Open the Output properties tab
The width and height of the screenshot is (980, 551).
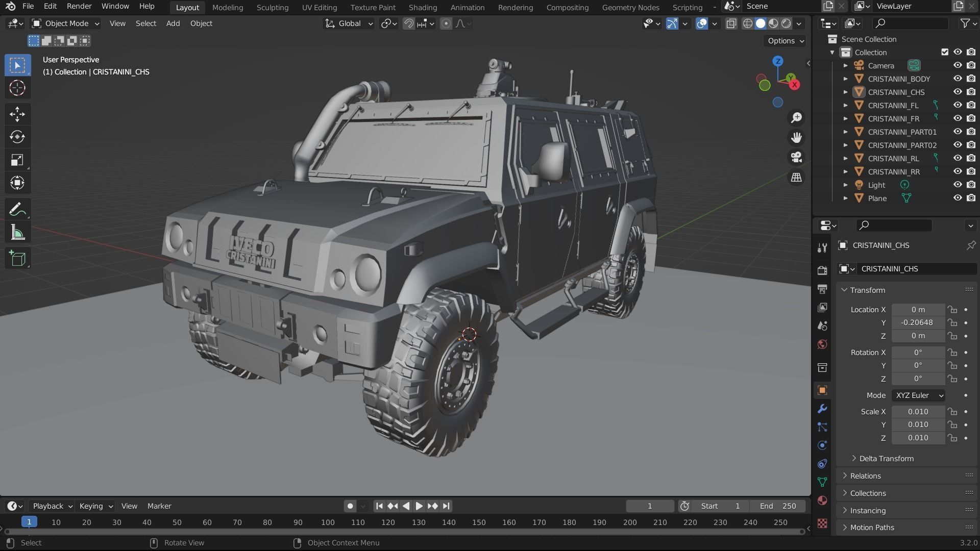pos(822,289)
